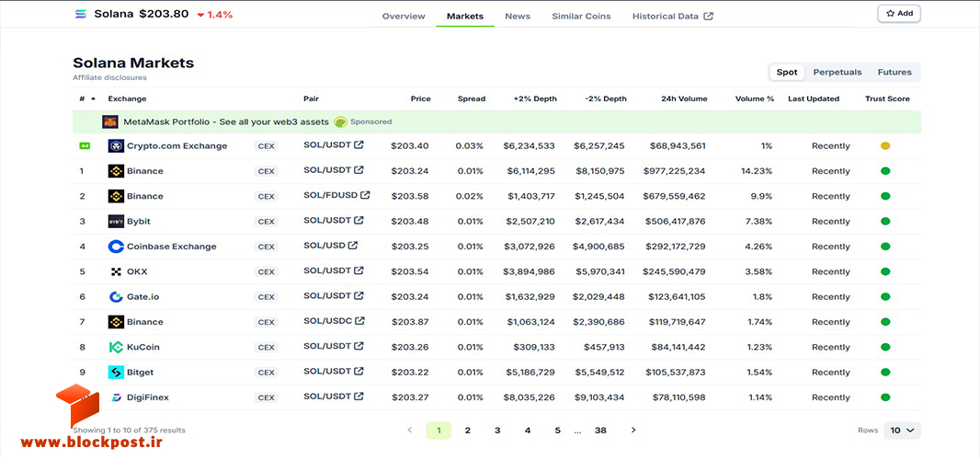Image resolution: width=980 pixels, height=460 pixels.
Task: Click the sponsored badge icon next to MetaMask
Action: coord(340,121)
